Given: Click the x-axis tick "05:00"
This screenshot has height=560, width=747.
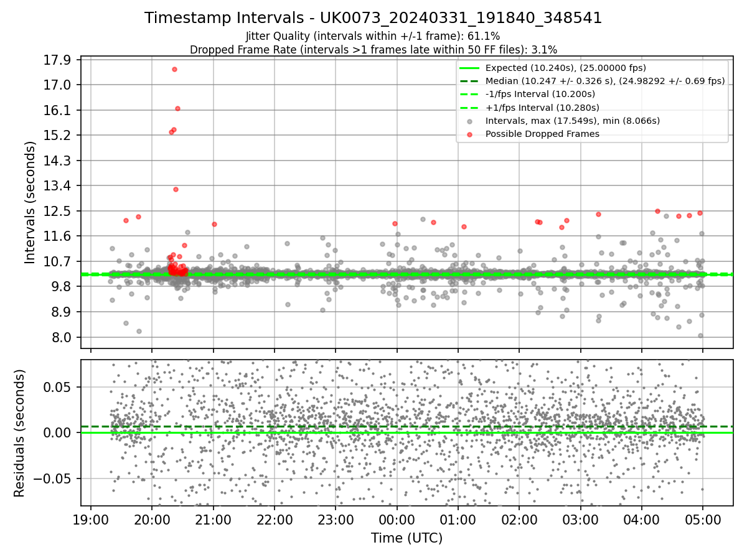Looking at the screenshot, I should [x=703, y=519].
